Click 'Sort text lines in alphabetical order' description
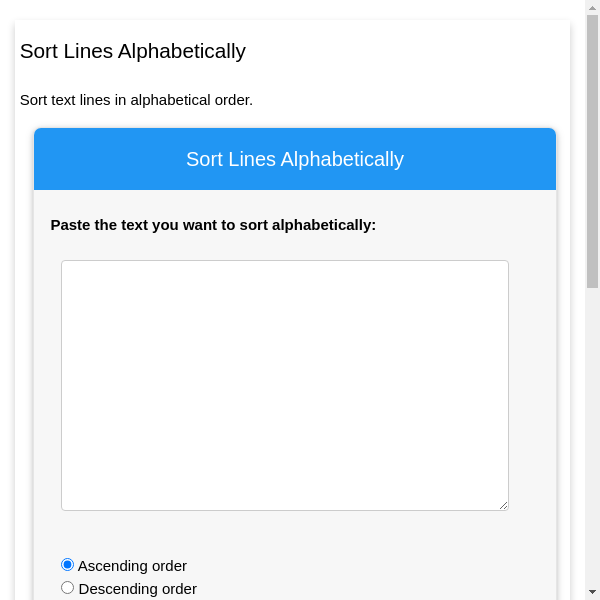Screen dimensions: 600x600 (136, 100)
